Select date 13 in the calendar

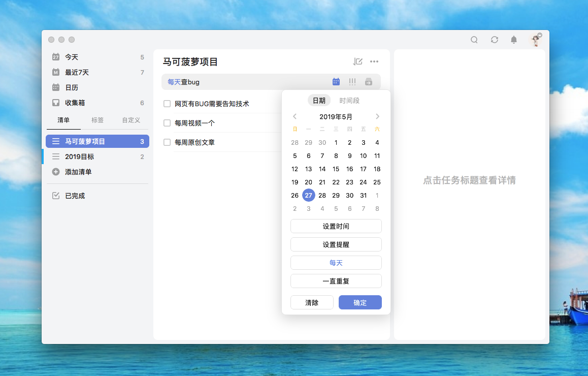tap(309, 169)
